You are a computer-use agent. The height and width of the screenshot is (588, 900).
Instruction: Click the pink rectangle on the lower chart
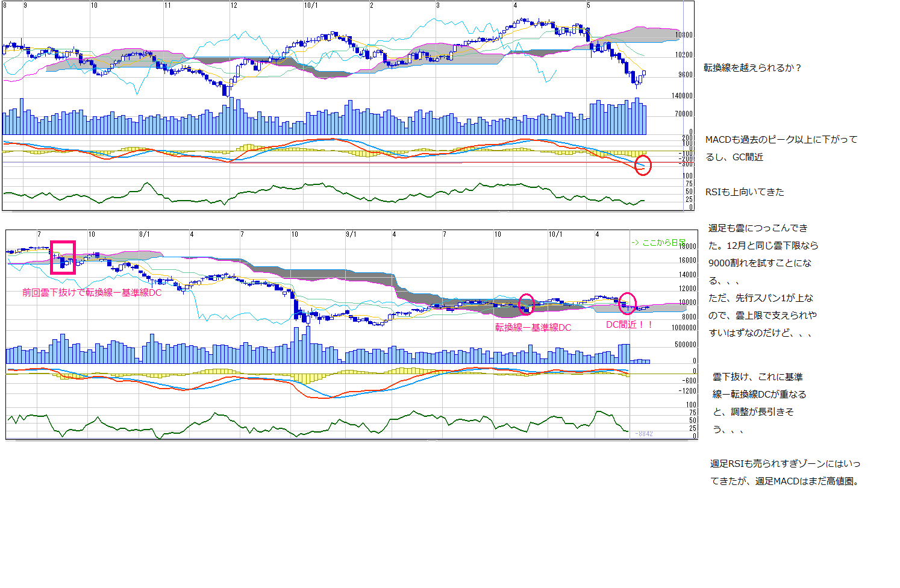tap(63, 257)
